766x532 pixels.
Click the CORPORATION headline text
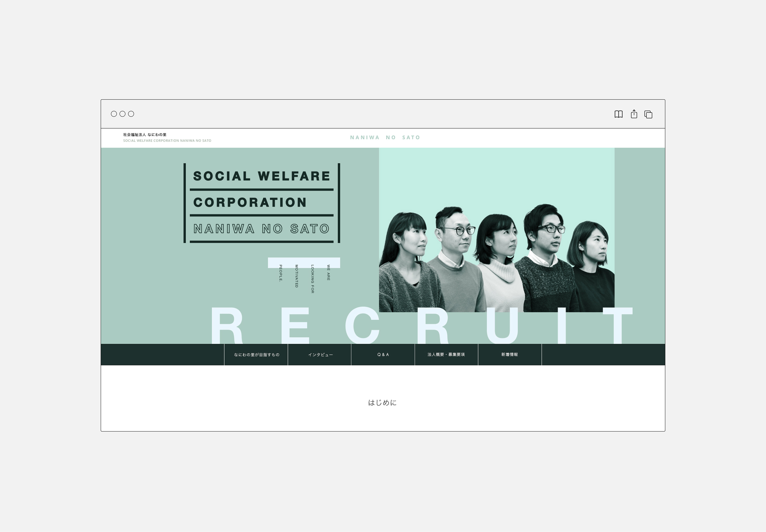(x=250, y=202)
